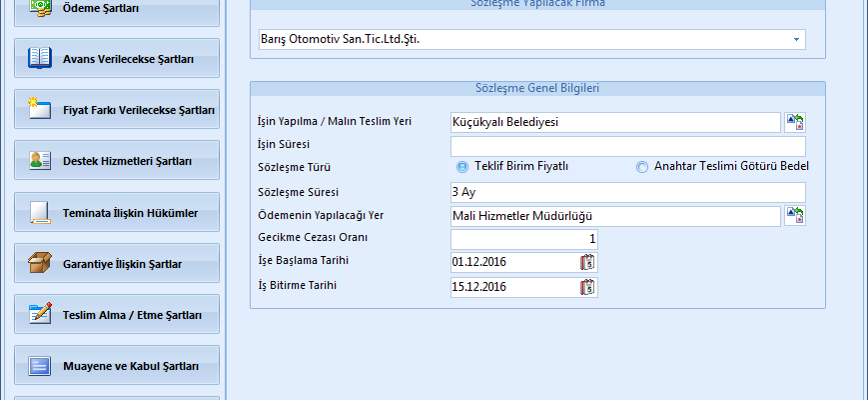Click the Teslim Alma / Etme Şartları pencil icon
Screen dimensions: 868x400
click(40, 315)
